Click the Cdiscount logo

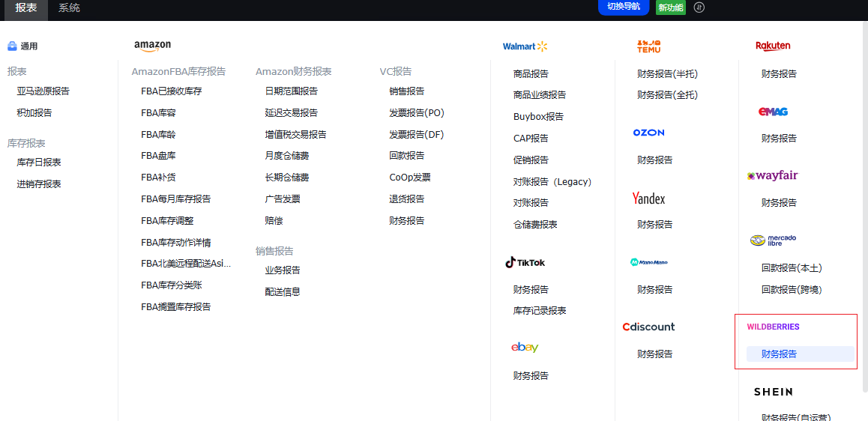coord(649,327)
